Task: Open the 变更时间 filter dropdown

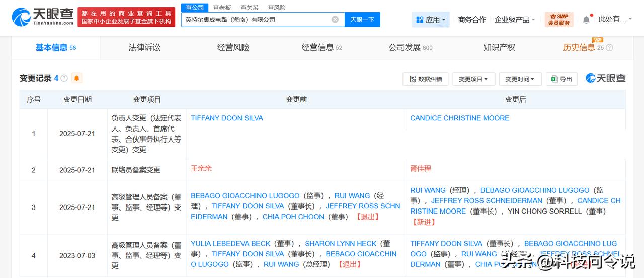Action: pos(520,79)
